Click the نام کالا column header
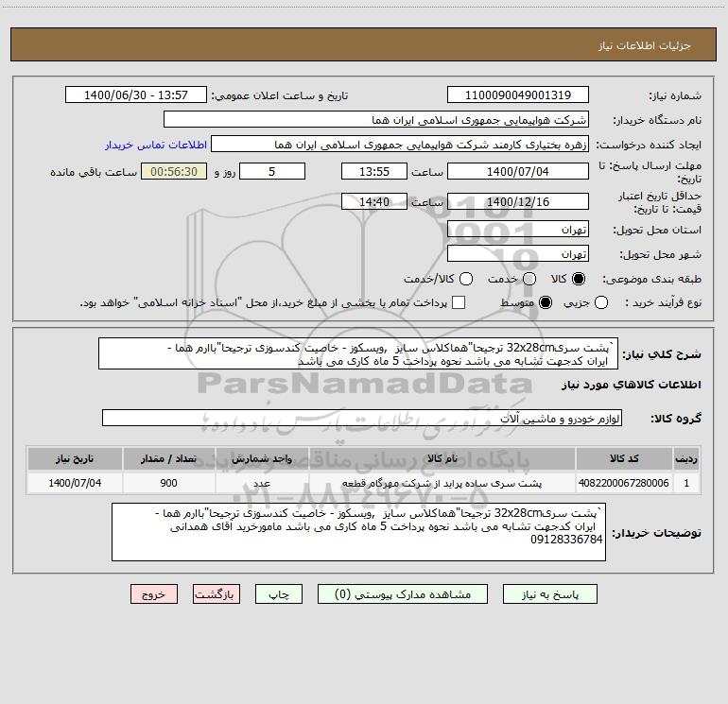This screenshot has height=704, width=728. click(x=442, y=459)
